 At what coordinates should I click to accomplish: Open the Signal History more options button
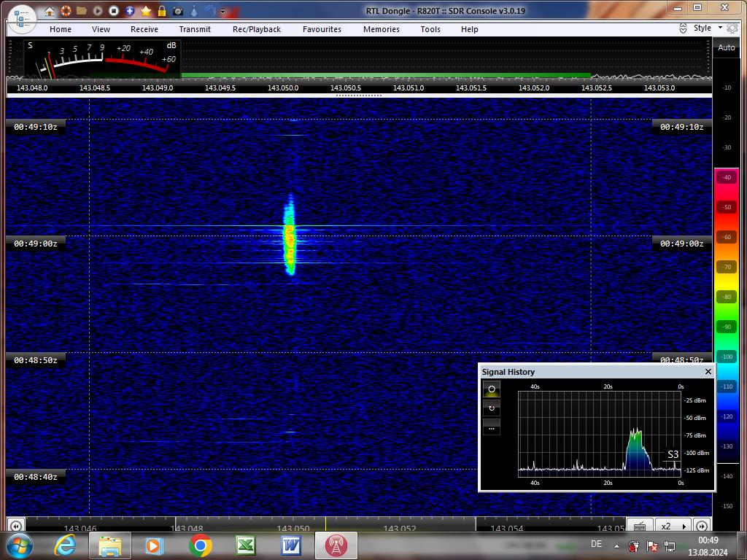[492, 427]
